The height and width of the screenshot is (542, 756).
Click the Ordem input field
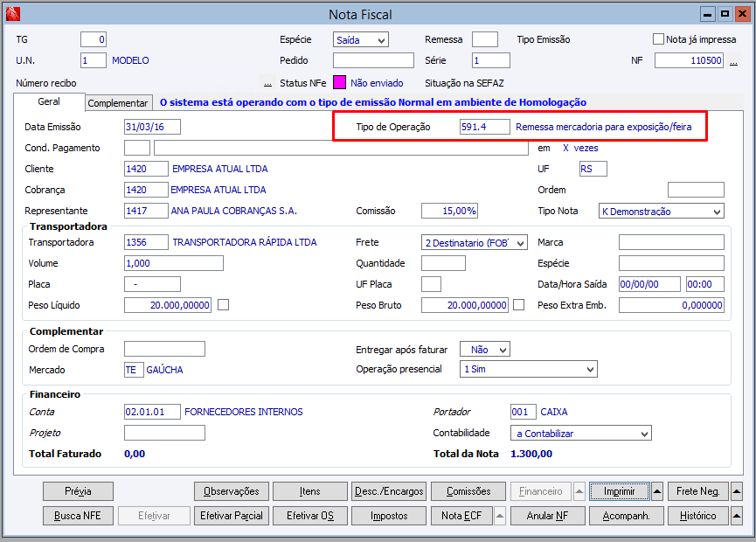696,190
